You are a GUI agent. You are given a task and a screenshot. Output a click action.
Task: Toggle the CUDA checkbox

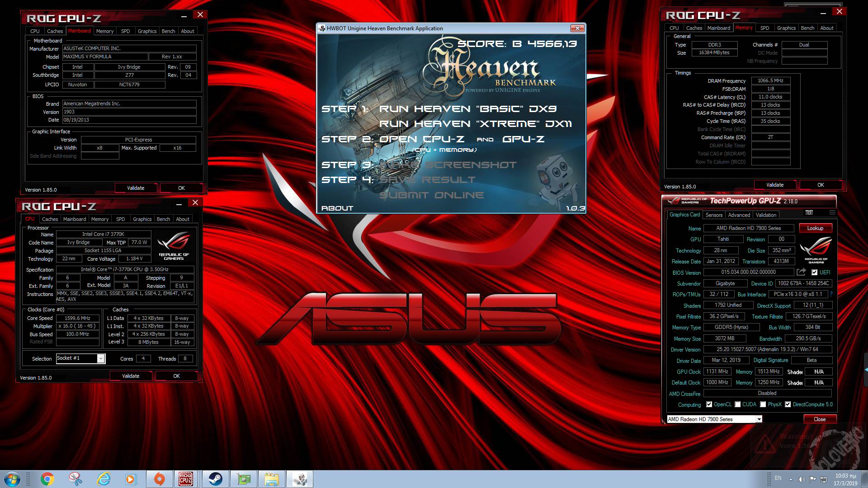point(737,404)
